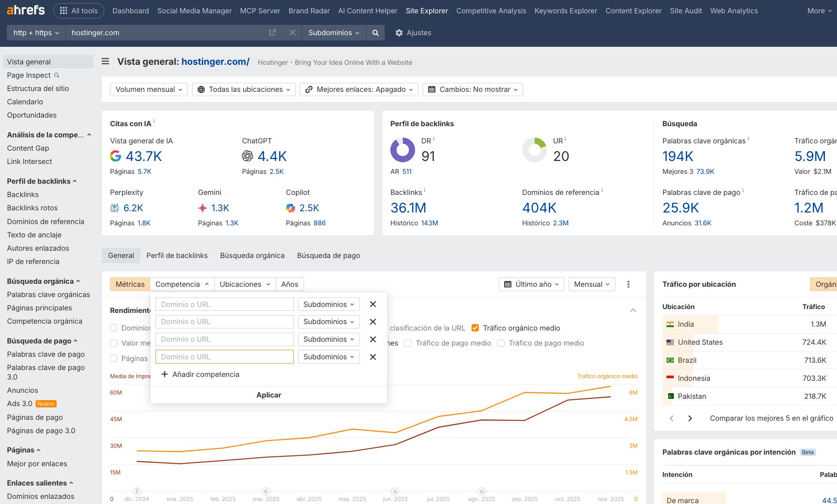Image resolution: width=837 pixels, height=504 pixels.
Task: Go to next page of locations
Action: click(x=690, y=418)
